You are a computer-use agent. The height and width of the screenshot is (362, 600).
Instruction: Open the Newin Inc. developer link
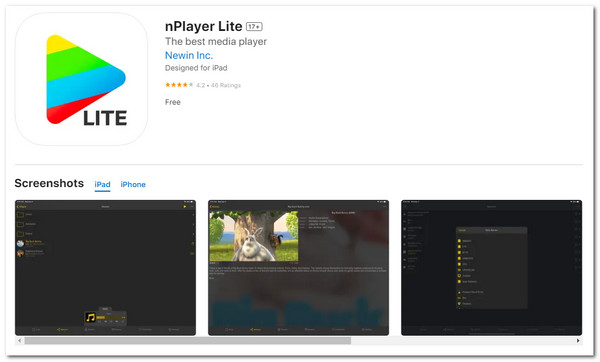pos(189,55)
